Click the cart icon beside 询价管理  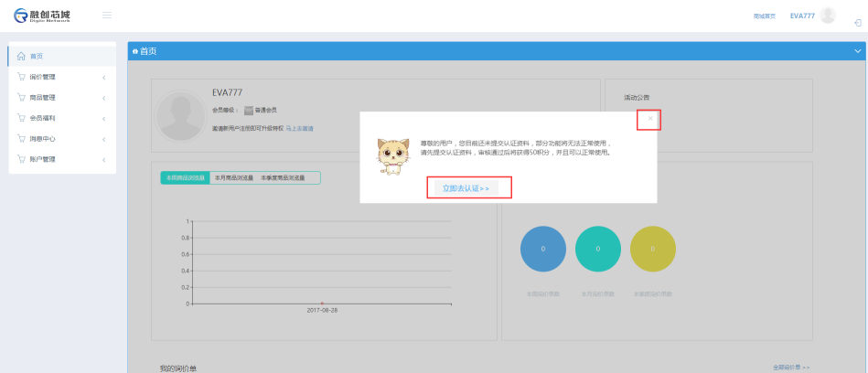21,77
